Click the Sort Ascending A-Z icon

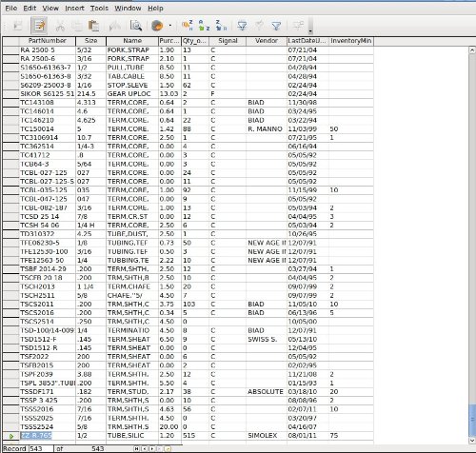204,26
